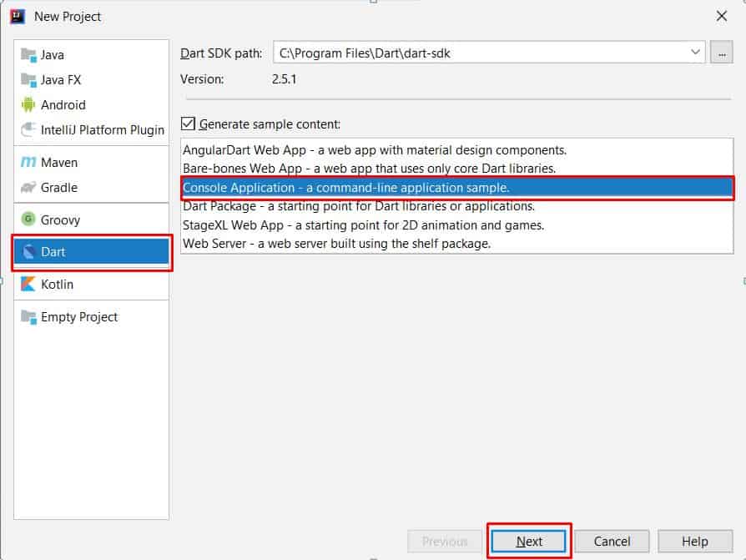Open Help for New Project
746x560 pixels.
pyautogui.click(x=694, y=542)
